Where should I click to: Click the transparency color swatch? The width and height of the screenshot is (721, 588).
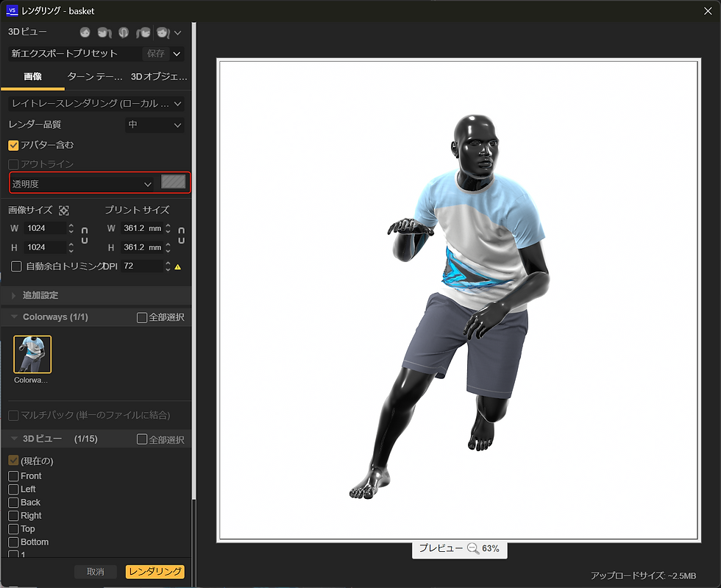point(173,183)
